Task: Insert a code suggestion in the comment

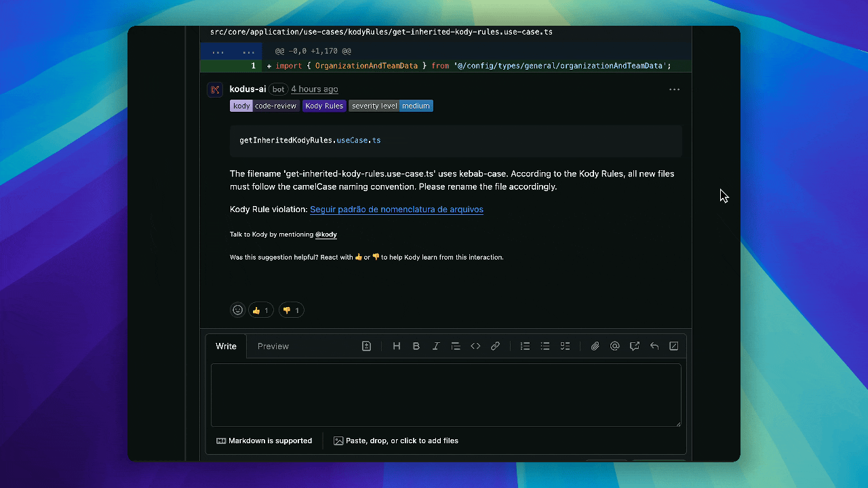Action: tap(366, 346)
